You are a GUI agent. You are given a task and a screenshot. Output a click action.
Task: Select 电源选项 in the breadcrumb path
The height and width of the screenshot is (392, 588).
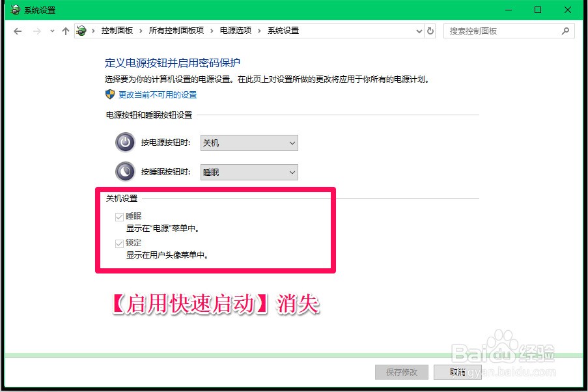pyautogui.click(x=236, y=31)
